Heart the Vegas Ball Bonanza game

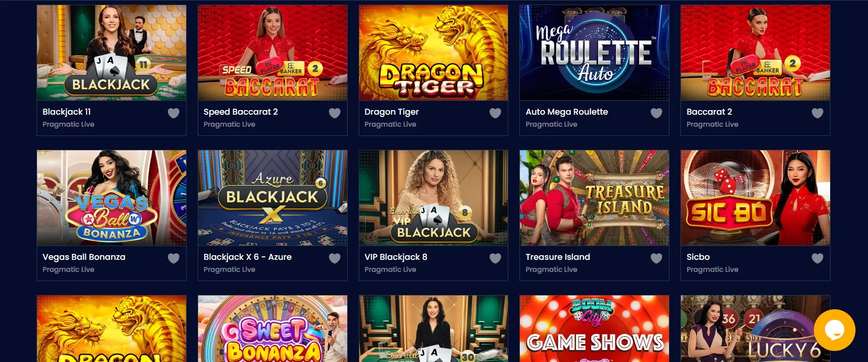click(174, 258)
